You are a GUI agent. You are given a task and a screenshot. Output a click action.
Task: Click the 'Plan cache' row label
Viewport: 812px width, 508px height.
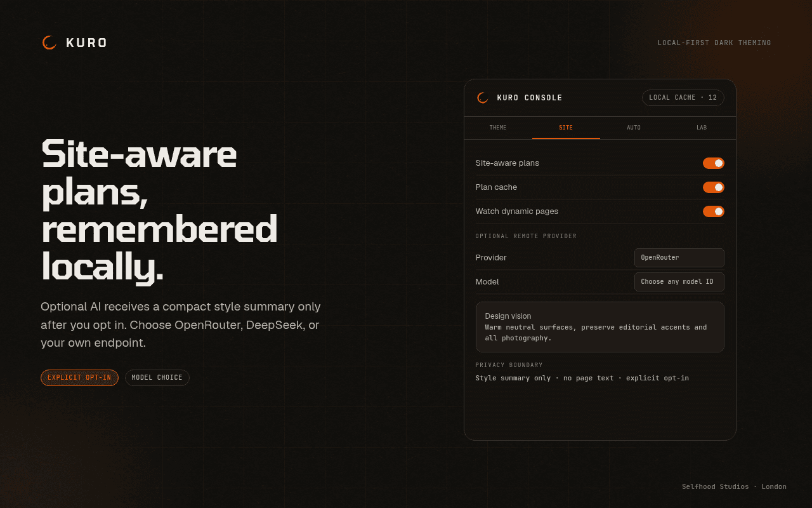pyautogui.click(x=496, y=187)
